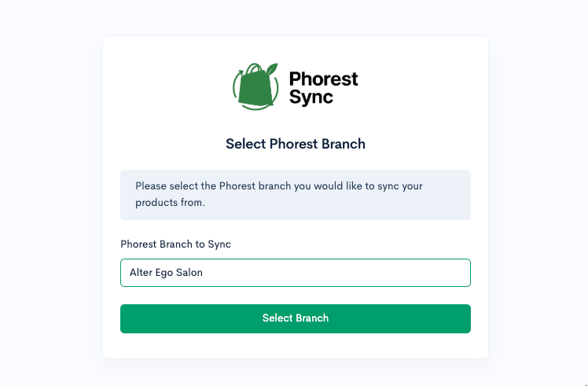588x386 pixels.
Task: Click the word Branch in the page heading
Action: click(x=343, y=144)
